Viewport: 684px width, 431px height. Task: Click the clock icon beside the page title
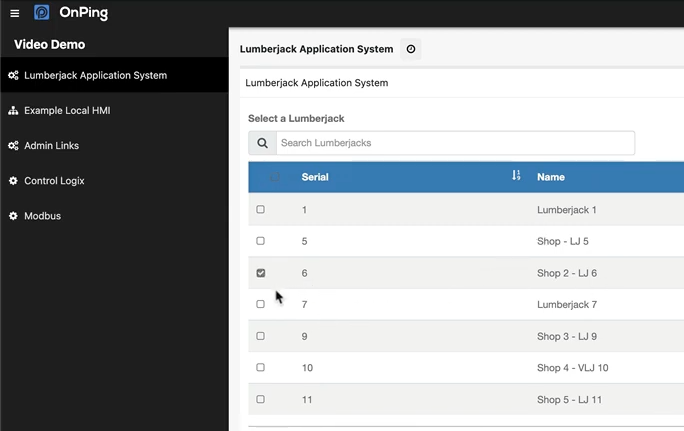click(x=411, y=49)
